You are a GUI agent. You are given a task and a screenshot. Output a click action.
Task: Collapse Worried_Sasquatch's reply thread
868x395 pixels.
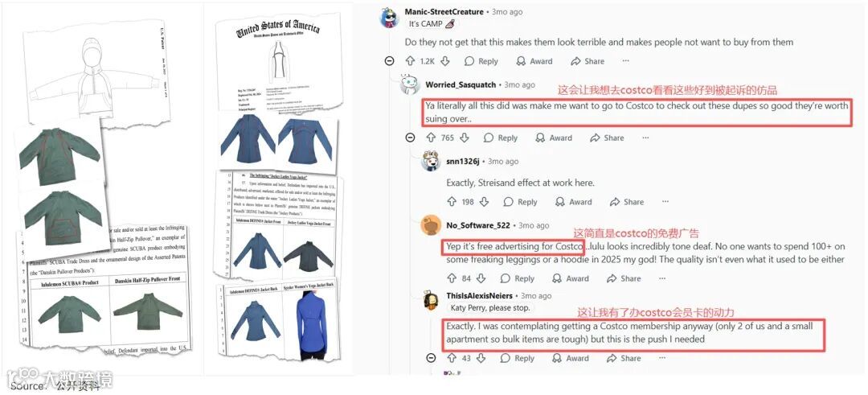click(410, 138)
